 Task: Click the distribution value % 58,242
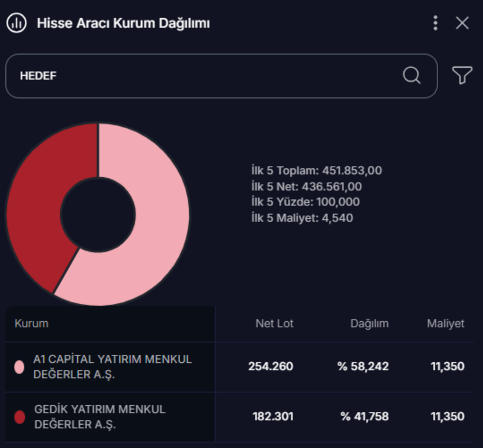pyautogui.click(x=363, y=366)
